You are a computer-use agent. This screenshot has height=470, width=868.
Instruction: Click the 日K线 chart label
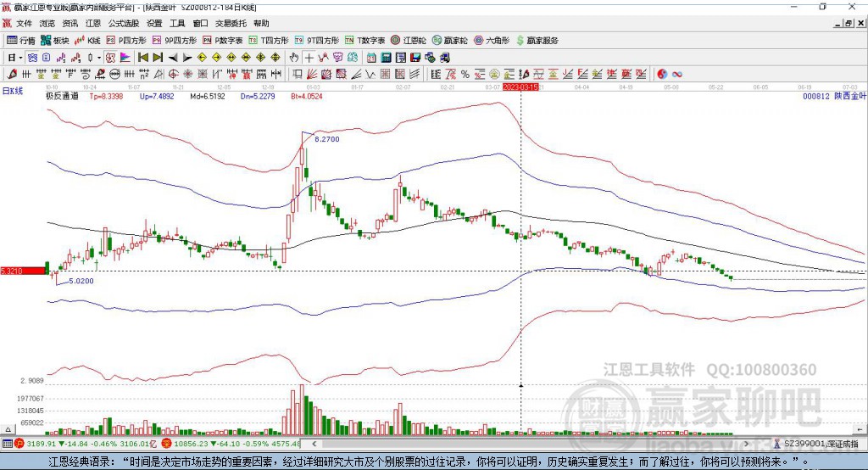[x=12, y=91]
